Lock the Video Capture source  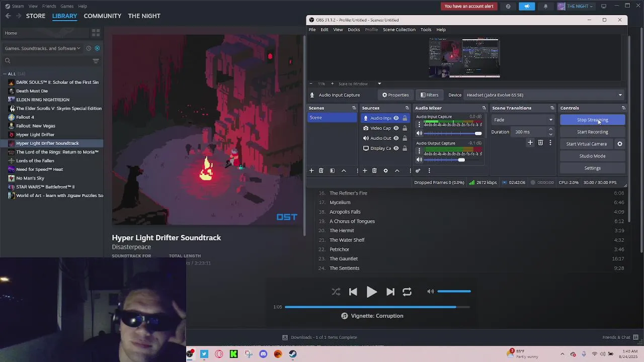click(405, 128)
